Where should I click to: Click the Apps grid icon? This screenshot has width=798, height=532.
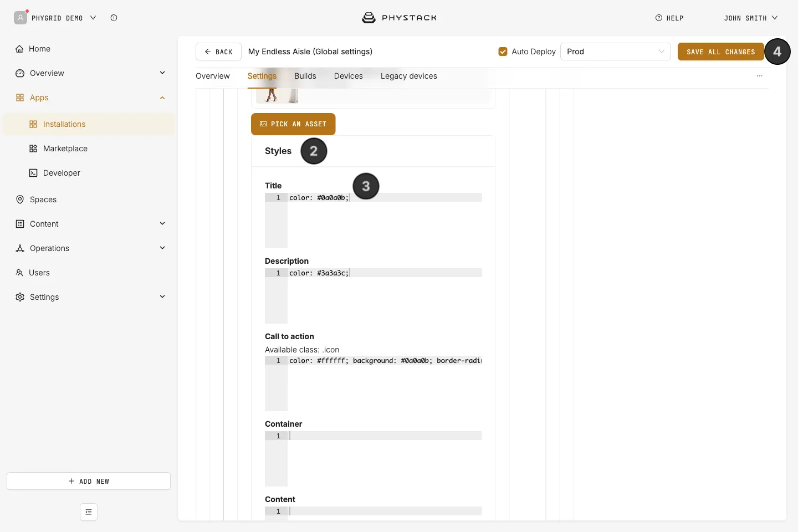20,98
